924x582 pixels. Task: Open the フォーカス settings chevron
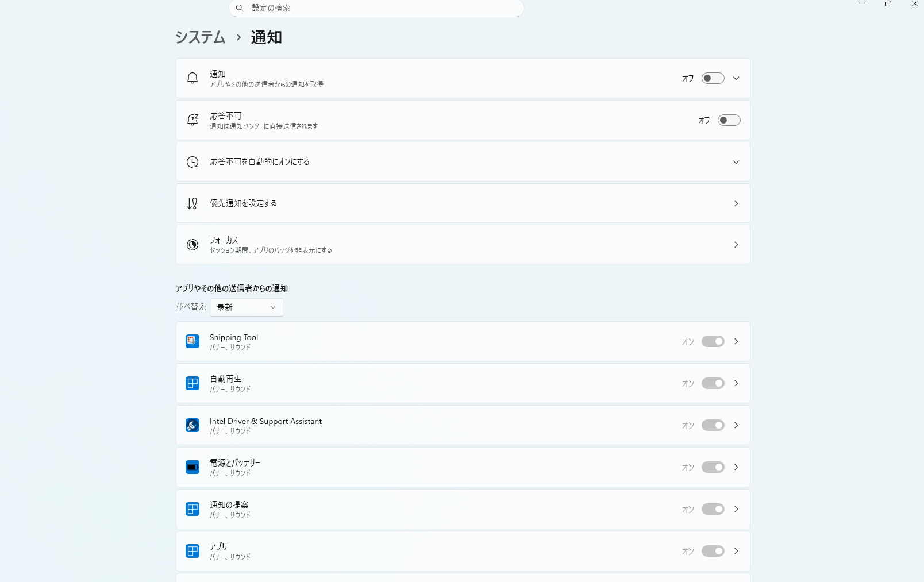[736, 245]
